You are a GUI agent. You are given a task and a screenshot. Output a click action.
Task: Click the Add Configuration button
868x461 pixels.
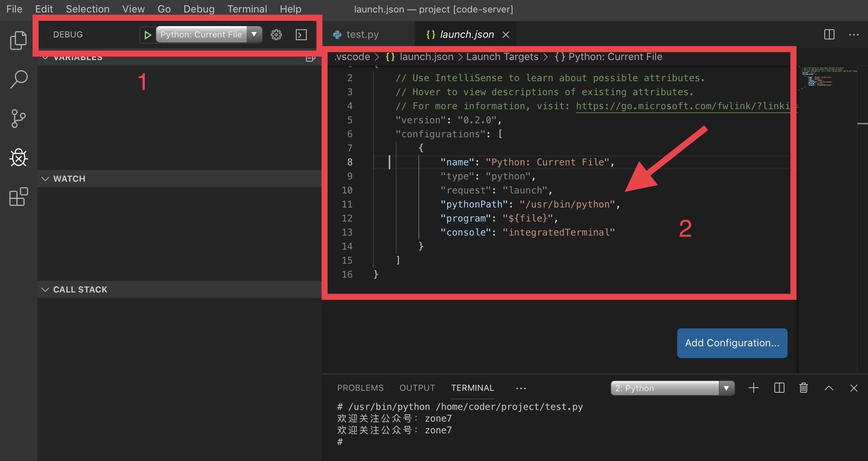tap(732, 343)
